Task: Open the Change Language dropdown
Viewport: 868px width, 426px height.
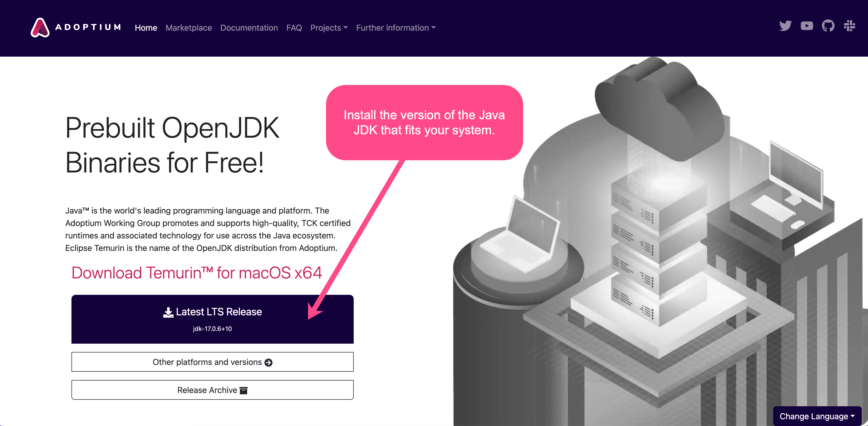Action: pyautogui.click(x=817, y=416)
